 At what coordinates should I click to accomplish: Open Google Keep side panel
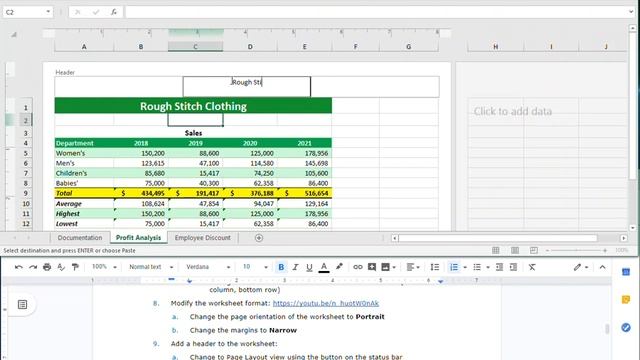[x=626, y=300]
